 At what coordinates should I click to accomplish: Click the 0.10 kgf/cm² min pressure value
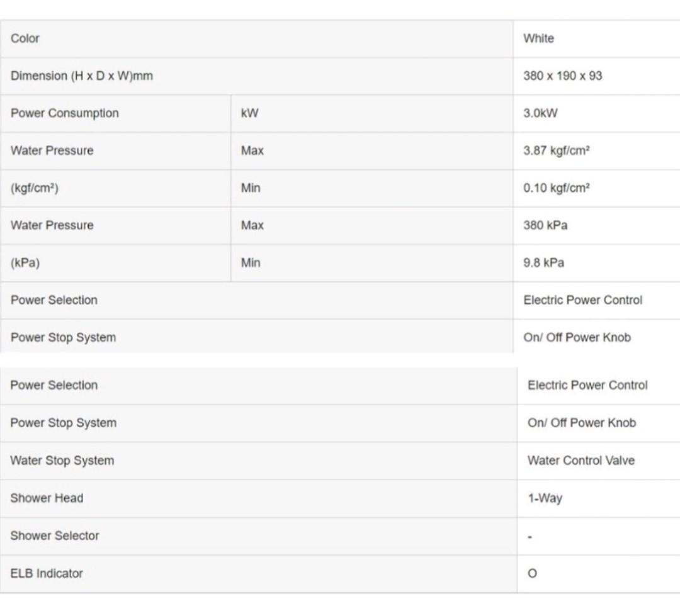point(556,188)
